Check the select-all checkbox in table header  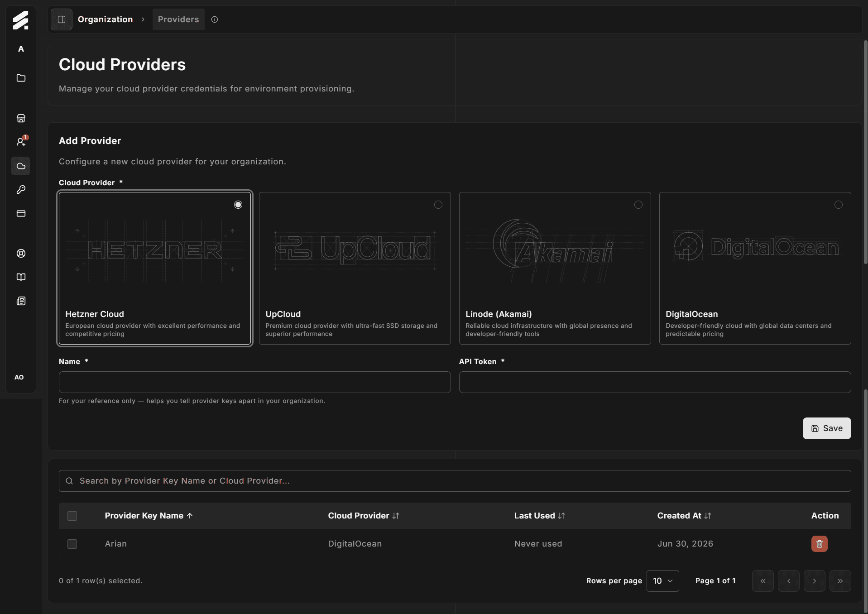pyautogui.click(x=72, y=516)
